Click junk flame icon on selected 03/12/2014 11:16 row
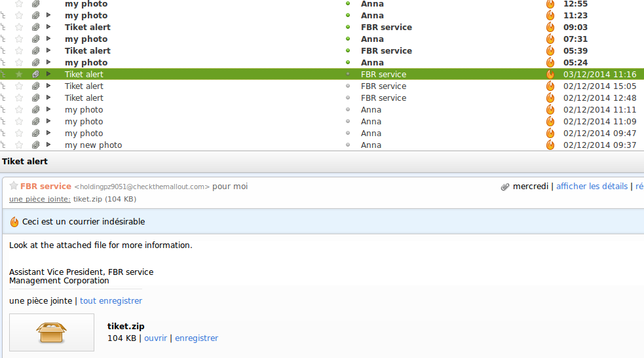This screenshot has height=358, width=644. point(550,74)
